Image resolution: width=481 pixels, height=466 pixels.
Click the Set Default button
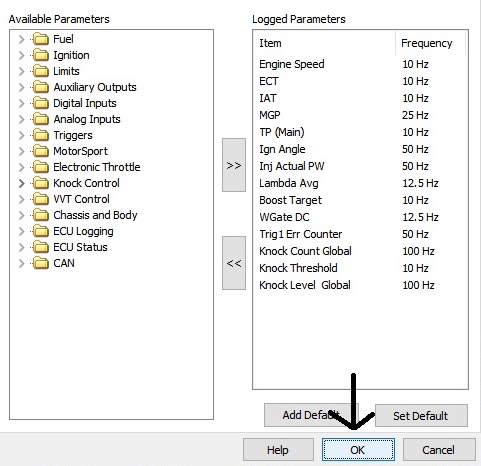[421, 416]
